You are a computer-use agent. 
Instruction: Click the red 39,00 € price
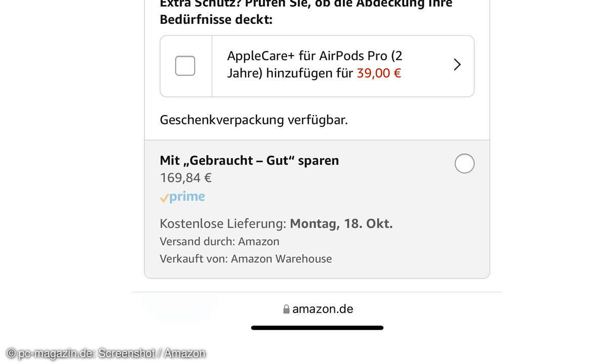coord(379,73)
